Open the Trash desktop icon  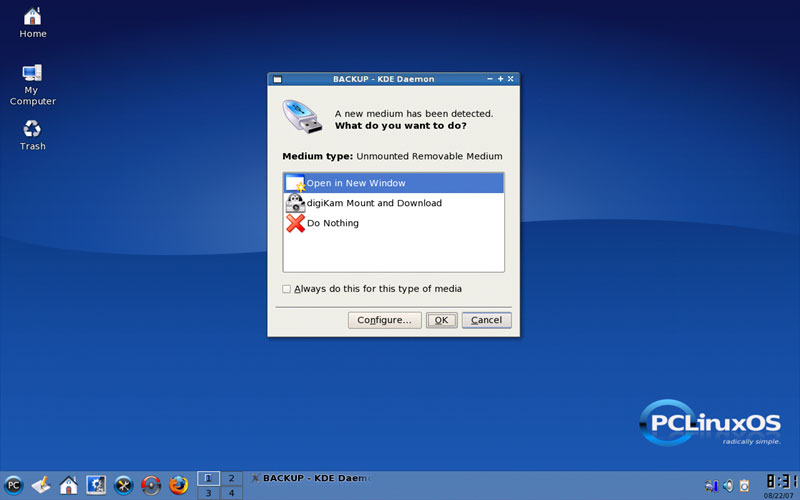[33, 135]
